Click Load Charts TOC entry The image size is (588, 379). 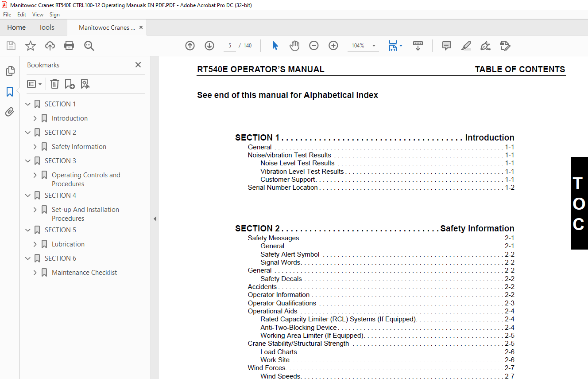point(279,352)
